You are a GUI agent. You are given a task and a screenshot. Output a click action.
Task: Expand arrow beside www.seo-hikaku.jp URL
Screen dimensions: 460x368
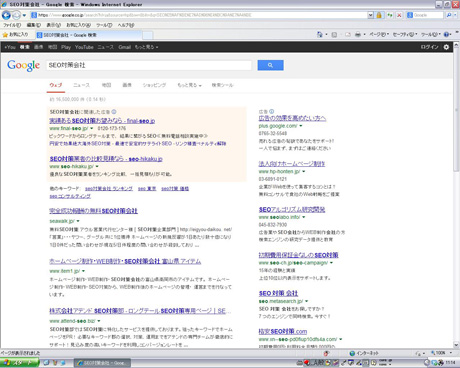(97, 166)
